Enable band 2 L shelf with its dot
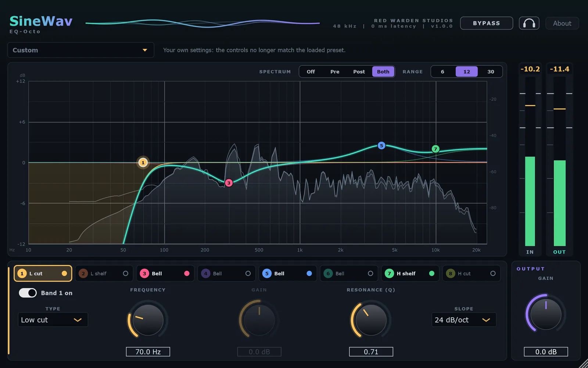Viewport: 588px width, 368px height. [126, 273]
